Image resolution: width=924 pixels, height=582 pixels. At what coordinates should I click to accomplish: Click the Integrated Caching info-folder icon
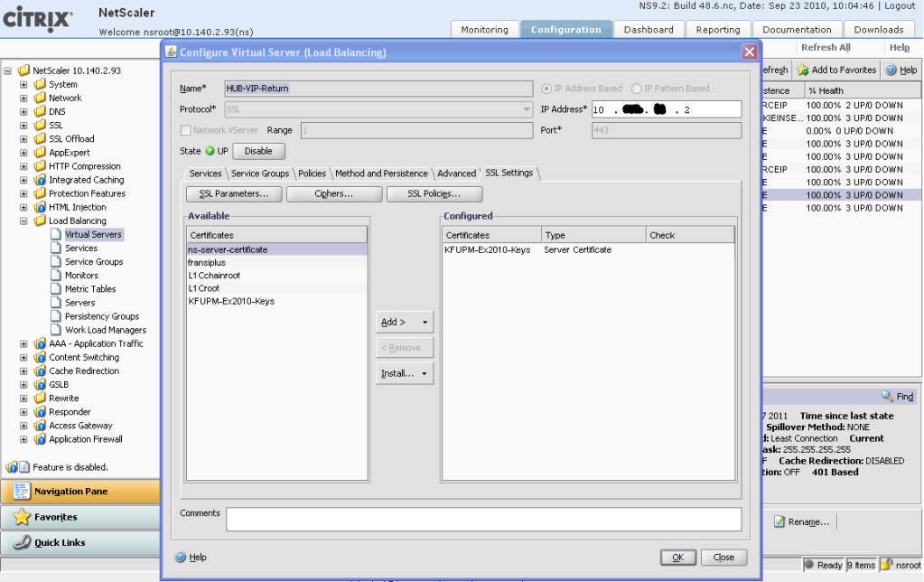coord(40,179)
